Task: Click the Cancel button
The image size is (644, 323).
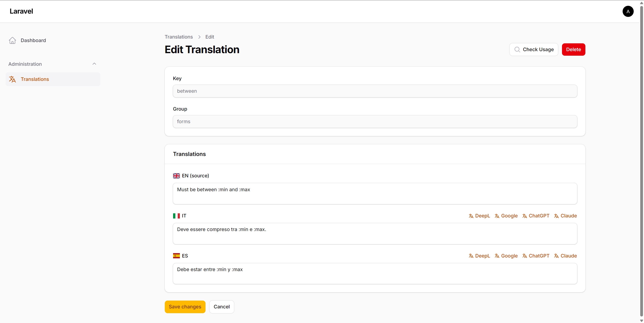Action: (221, 307)
